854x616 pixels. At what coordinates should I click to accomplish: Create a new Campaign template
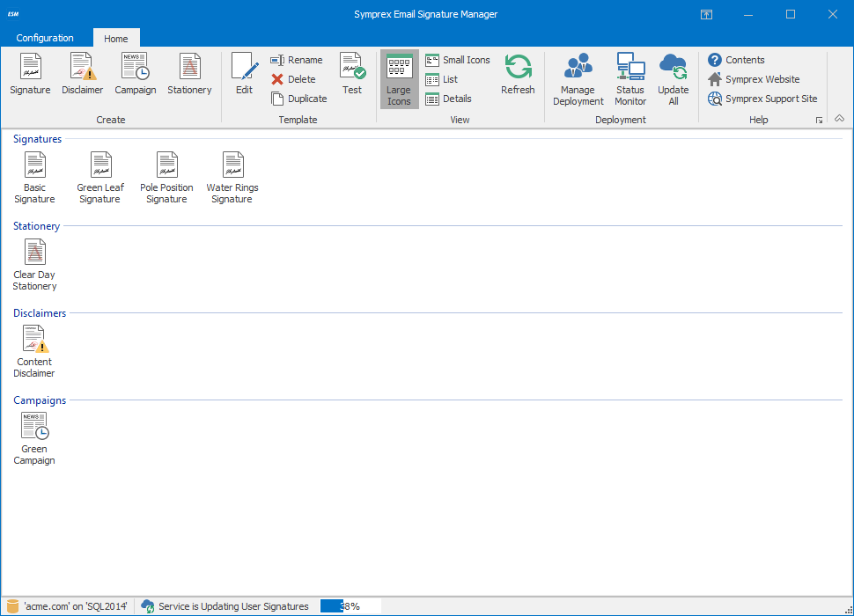click(x=136, y=74)
